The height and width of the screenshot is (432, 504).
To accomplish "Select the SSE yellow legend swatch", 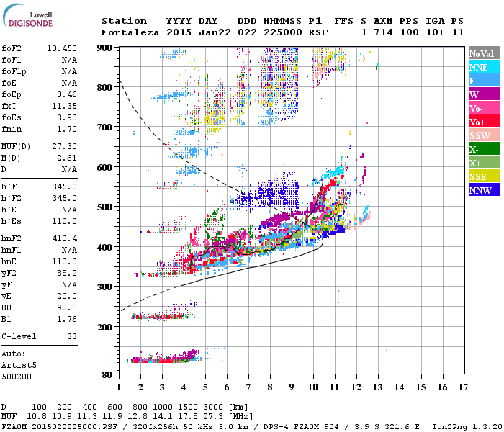I will (x=484, y=176).
